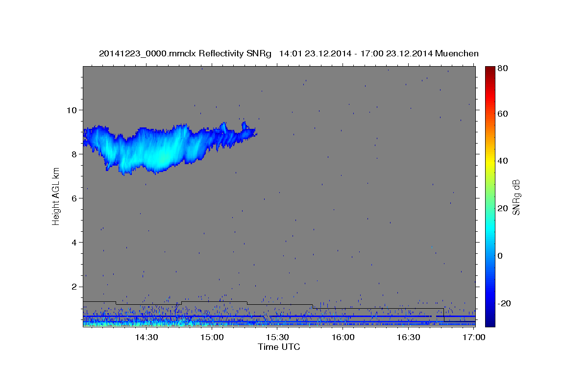Image resolution: width=588 pixels, height=392 pixels.
Task: Click the colorbar value 80
Action: pos(503,68)
